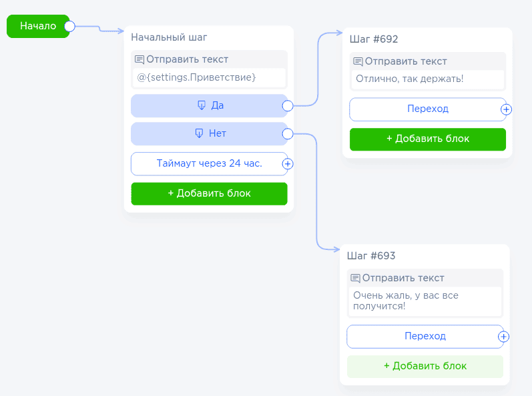Screen dimensions: 532x396
Task: Edit the @{settings.Приветствие} message text
Action: (x=209, y=78)
